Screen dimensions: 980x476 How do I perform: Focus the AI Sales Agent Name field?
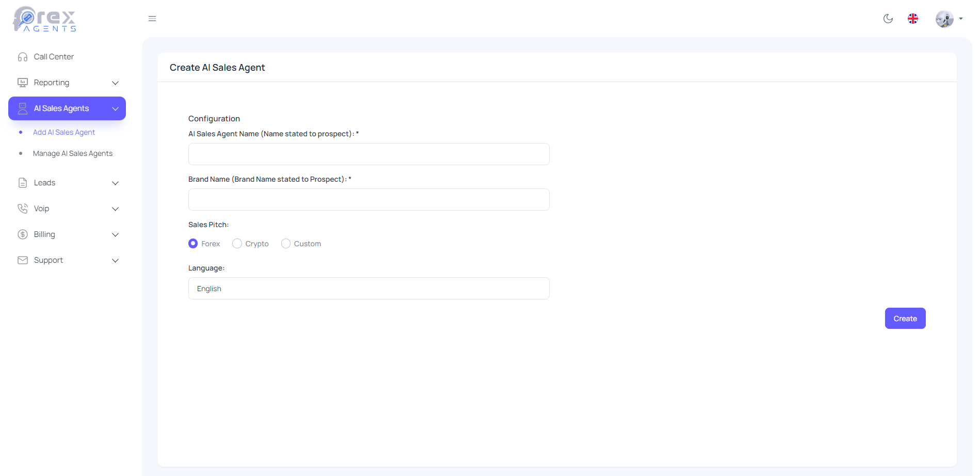pyautogui.click(x=368, y=154)
